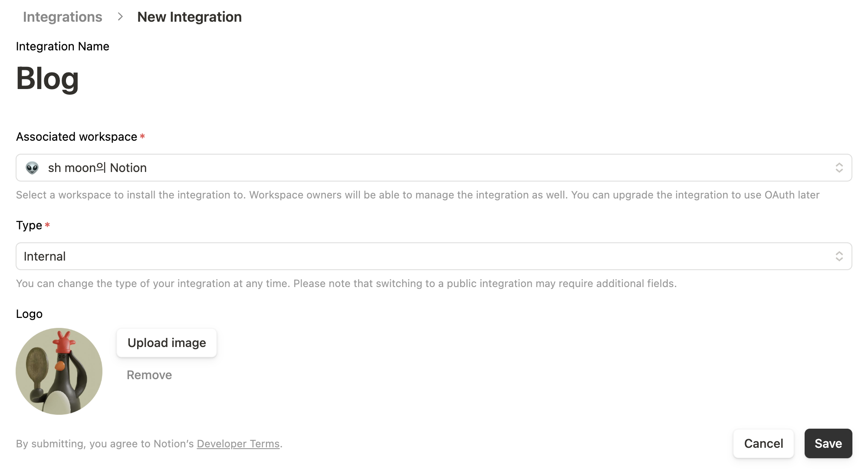
Task: Go back to Integrations via breadcrumb
Action: pyautogui.click(x=62, y=17)
